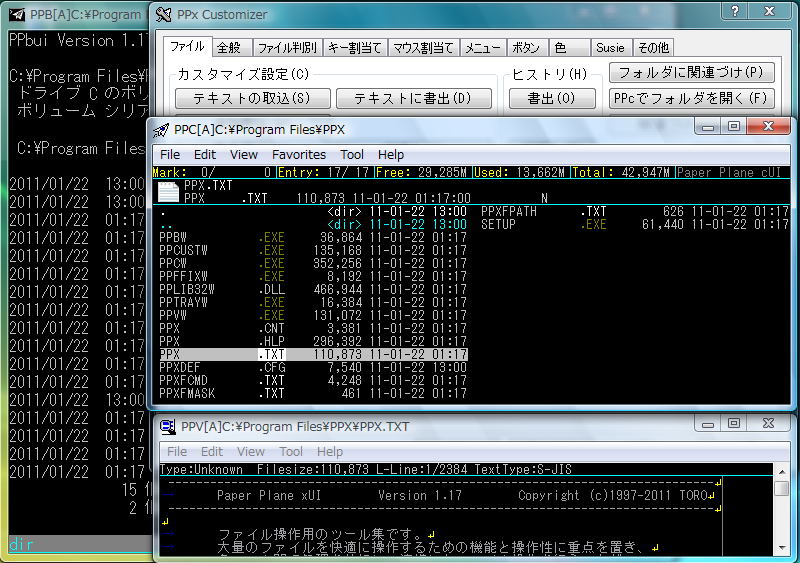Open the Favorites menu in PPC
Image resolution: width=800 pixels, height=563 pixels.
click(299, 154)
